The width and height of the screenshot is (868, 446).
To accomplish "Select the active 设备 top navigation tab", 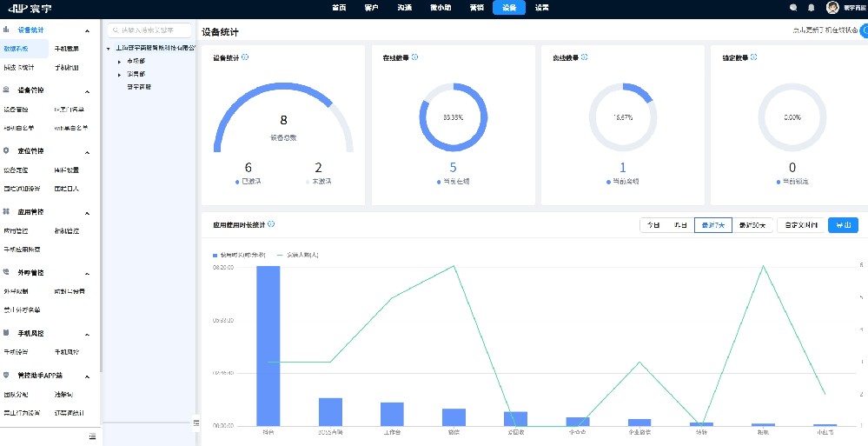I will 509,8.
